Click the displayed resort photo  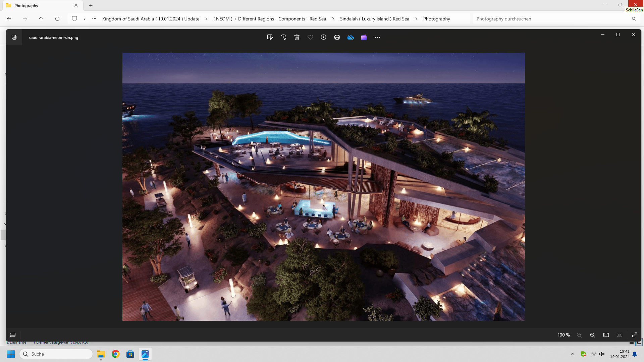[323, 187]
